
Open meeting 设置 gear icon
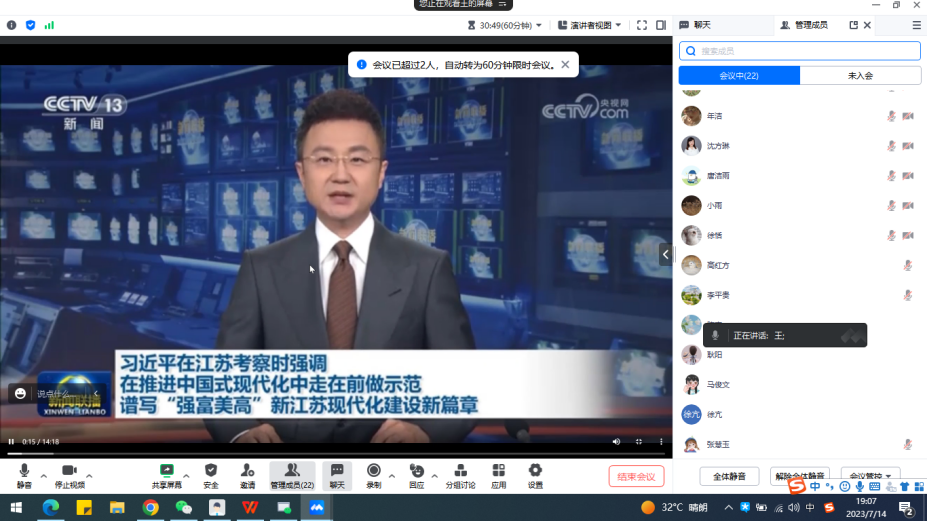coord(535,475)
